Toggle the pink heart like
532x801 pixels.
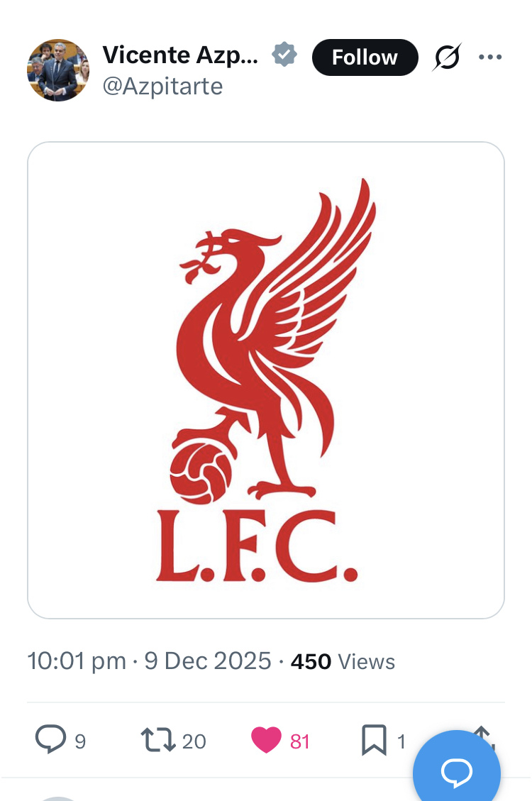pos(267,741)
